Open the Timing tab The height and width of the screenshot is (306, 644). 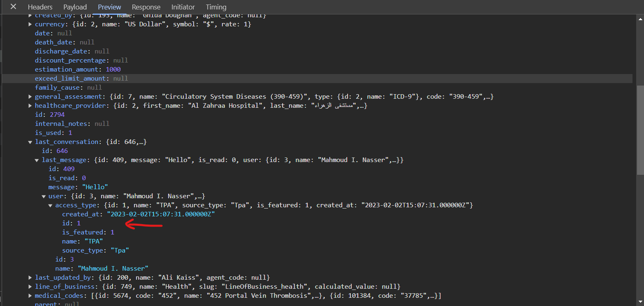[216, 7]
